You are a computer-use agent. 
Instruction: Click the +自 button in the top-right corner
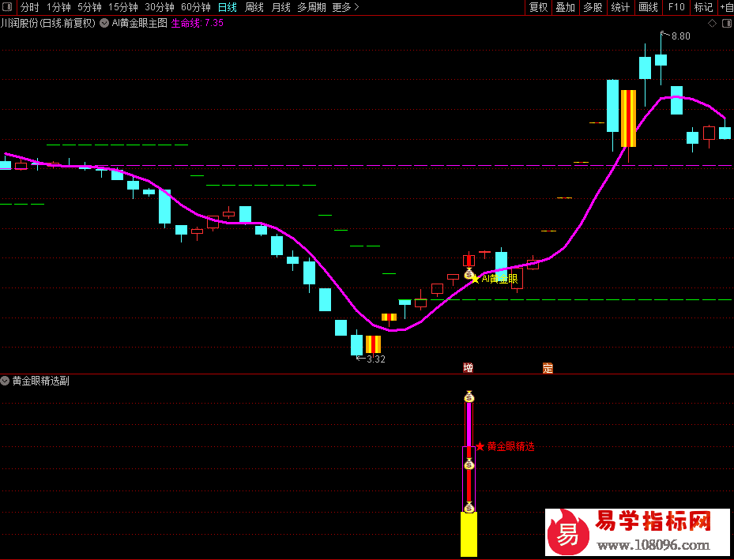point(725,7)
